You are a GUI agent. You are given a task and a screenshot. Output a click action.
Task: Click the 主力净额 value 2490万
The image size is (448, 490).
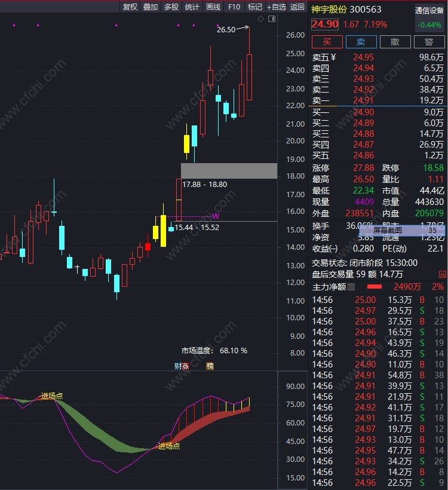tap(407, 287)
